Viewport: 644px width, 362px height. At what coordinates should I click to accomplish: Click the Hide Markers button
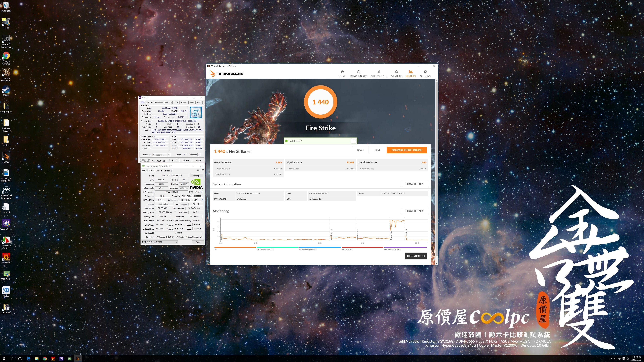416,256
